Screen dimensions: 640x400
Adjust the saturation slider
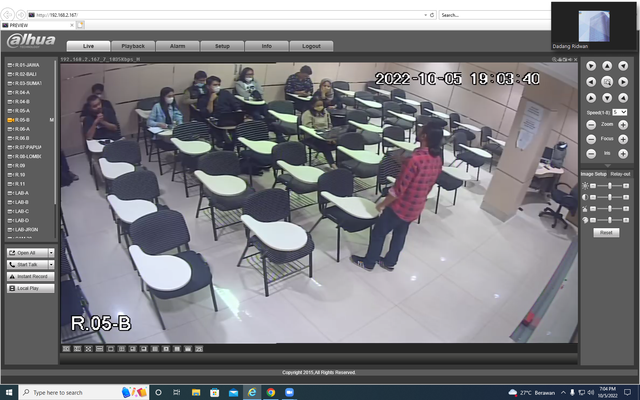(x=609, y=209)
